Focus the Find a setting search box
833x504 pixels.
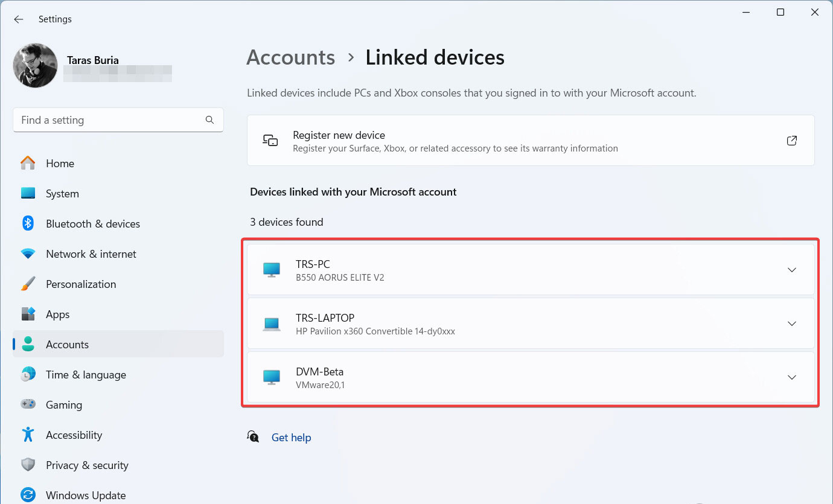tap(118, 120)
